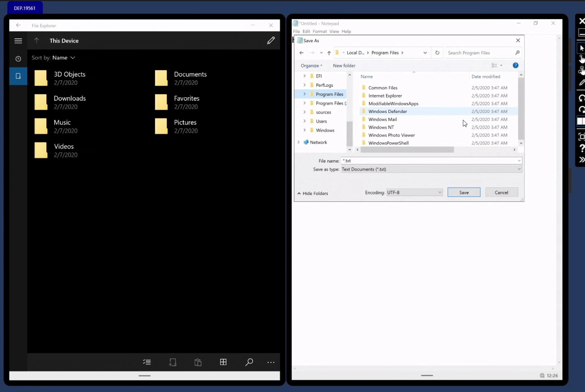585x392 pixels.
Task: Select sources in navigation tree
Action: point(323,112)
